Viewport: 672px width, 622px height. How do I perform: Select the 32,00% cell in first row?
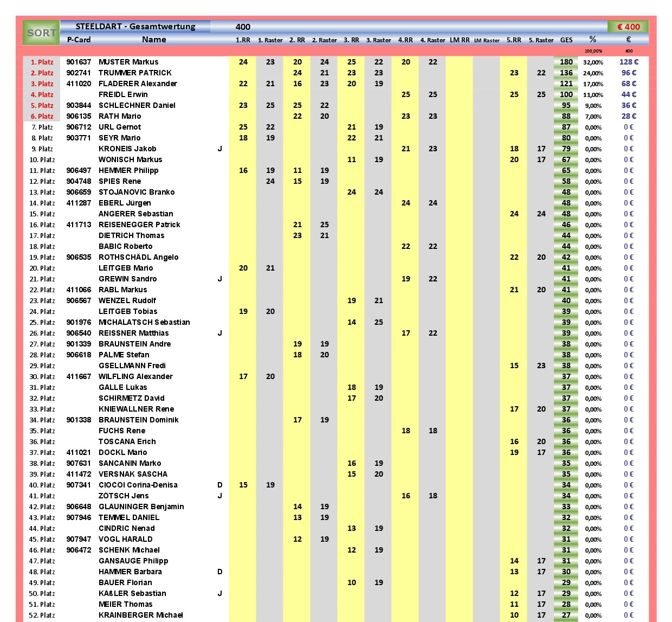593,62
